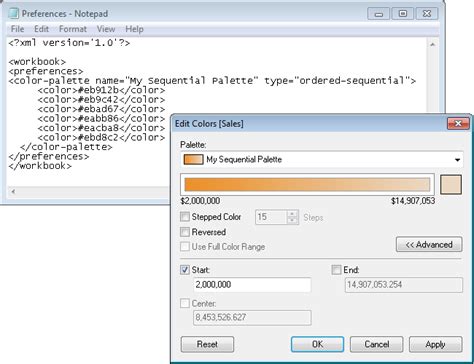Click the End value field 14,907,053.254
Viewport: 474px width, 364px height.
pyautogui.click(x=404, y=285)
